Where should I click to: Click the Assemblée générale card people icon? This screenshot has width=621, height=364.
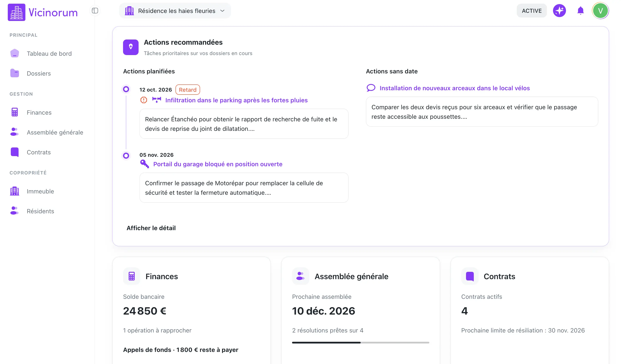(300, 276)
